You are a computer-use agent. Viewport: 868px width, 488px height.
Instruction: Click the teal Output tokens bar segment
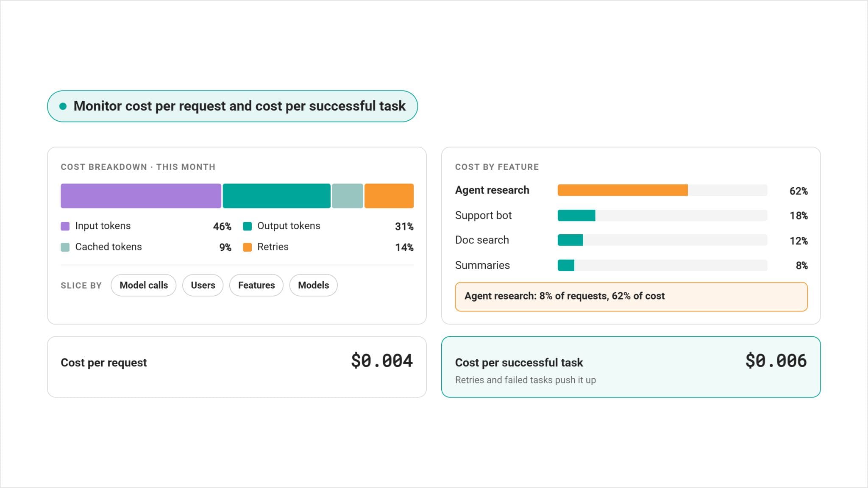276,196
